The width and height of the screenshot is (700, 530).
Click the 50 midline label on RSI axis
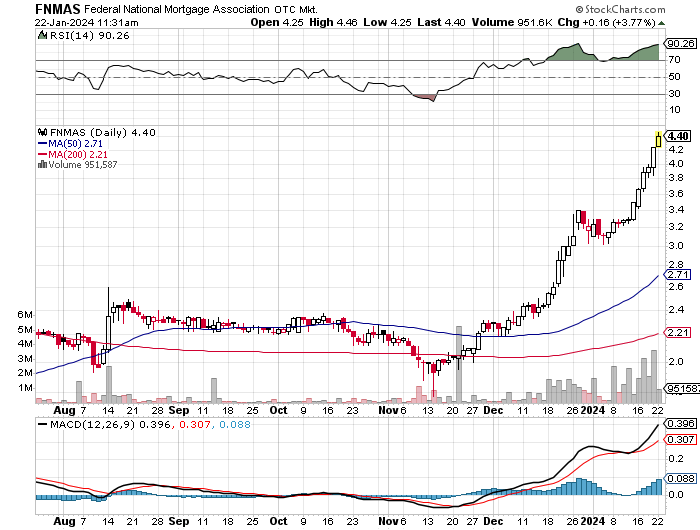[674, 77]
